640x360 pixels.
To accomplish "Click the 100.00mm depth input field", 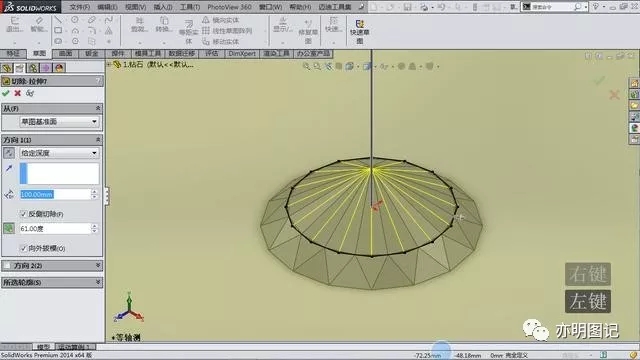I will pos(55,194).
